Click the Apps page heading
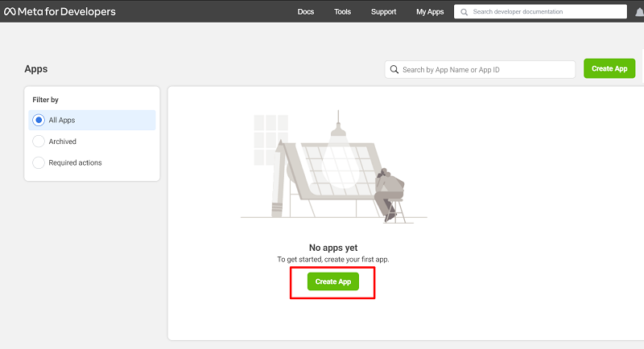This screenshot has width=644, height=349. pos(35,69)
